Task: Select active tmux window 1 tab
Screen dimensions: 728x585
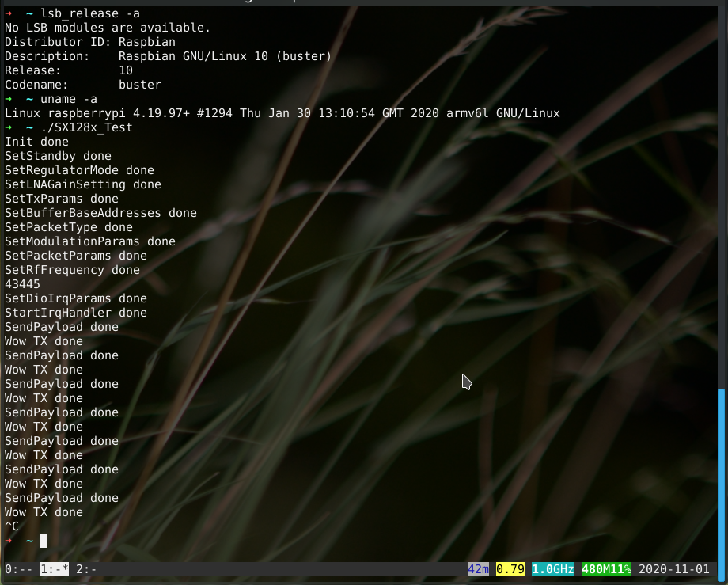Action: tap(55, 569)
